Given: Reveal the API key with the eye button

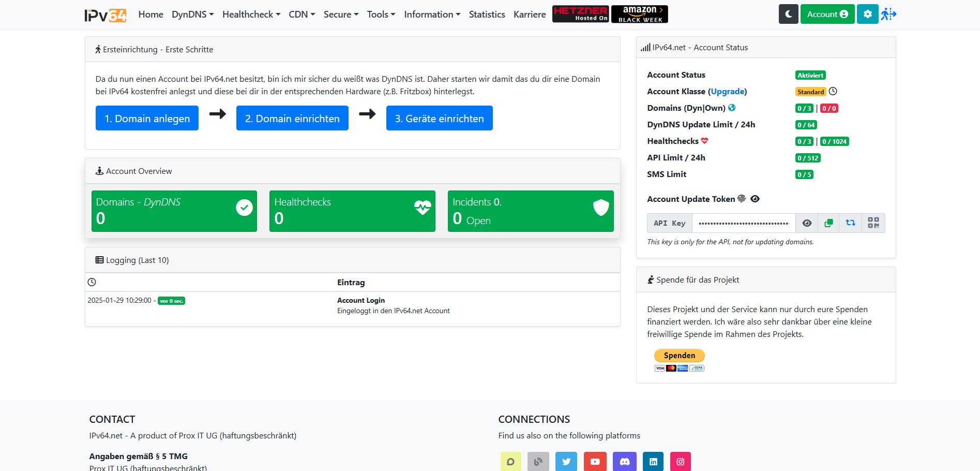Looking at the screenshot, I should 807,223.
